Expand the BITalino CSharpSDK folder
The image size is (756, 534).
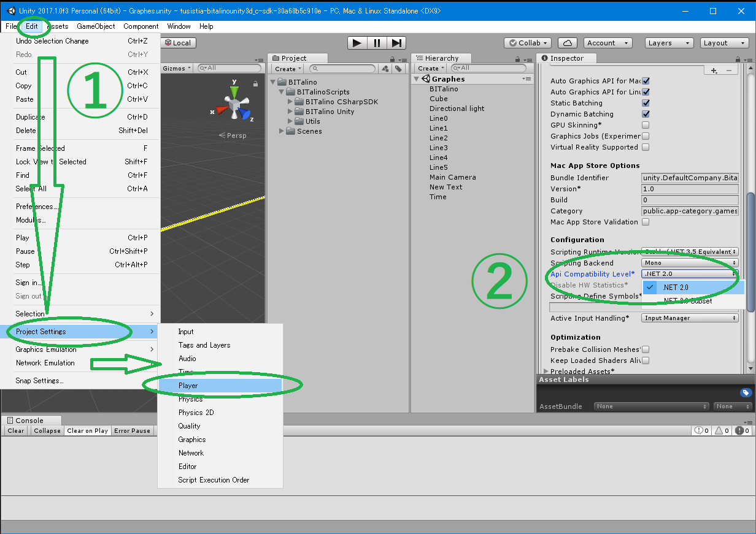(x=291, y=102)
